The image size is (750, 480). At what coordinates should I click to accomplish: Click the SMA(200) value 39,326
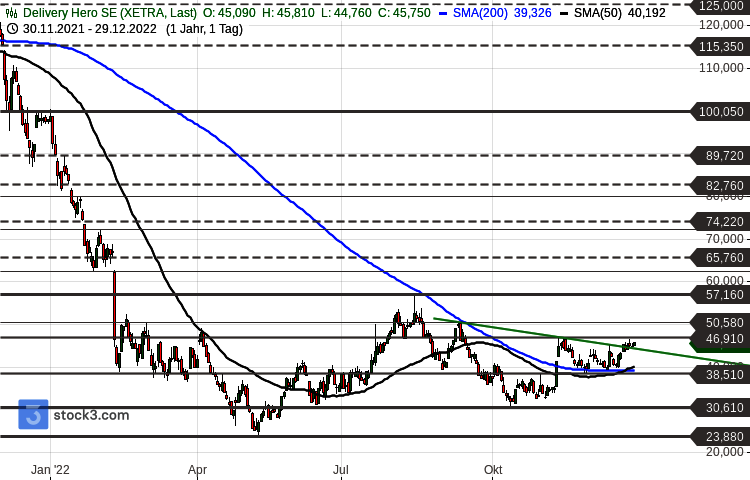click(532, 13)
